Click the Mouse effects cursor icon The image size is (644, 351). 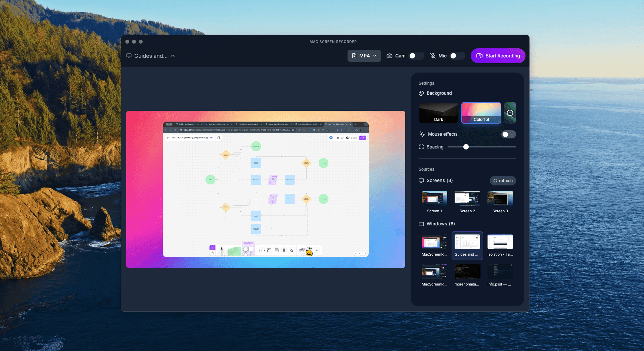click(x=422, y=134)
